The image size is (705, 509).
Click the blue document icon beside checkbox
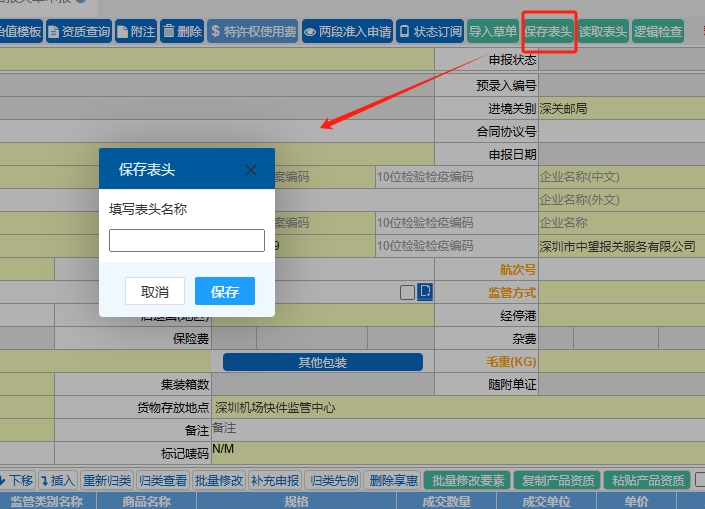[425, 292]
